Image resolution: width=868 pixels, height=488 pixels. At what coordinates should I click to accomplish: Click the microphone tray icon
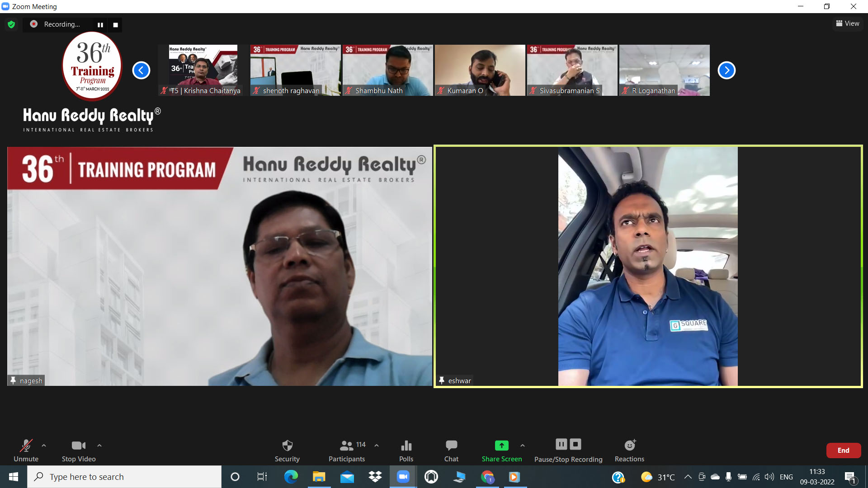point(728,477)
